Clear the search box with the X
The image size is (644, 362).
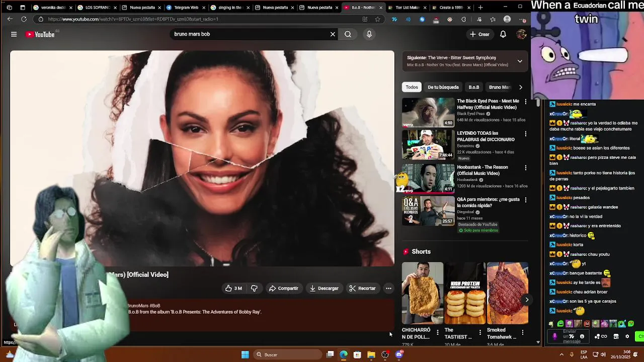333,34
